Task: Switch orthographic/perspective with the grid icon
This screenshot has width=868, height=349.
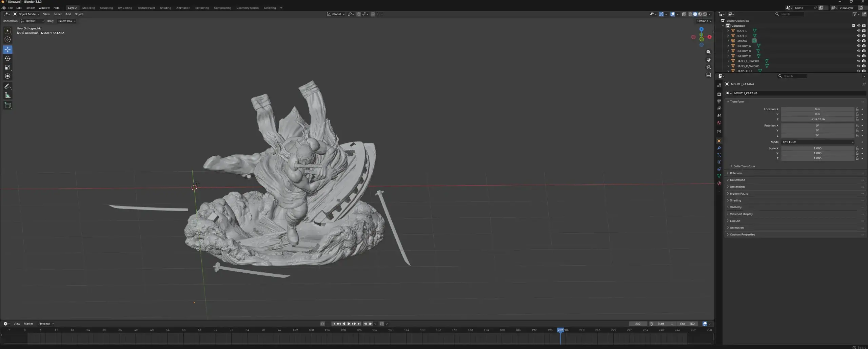Action: point(708,75)
